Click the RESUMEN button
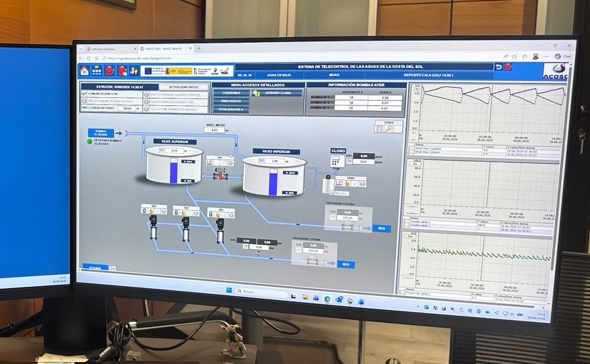The width and height of the screenshot is (590, 364). 95,267
